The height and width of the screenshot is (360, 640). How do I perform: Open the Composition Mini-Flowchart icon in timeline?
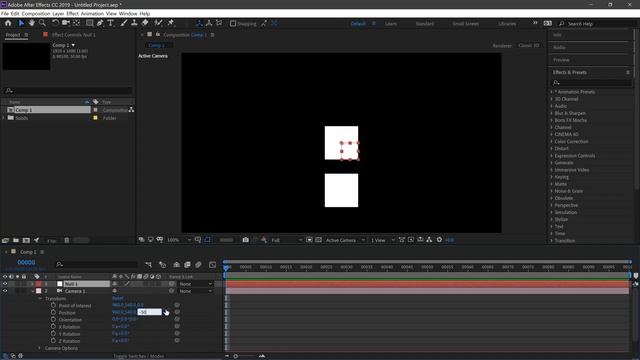(149, 265)
